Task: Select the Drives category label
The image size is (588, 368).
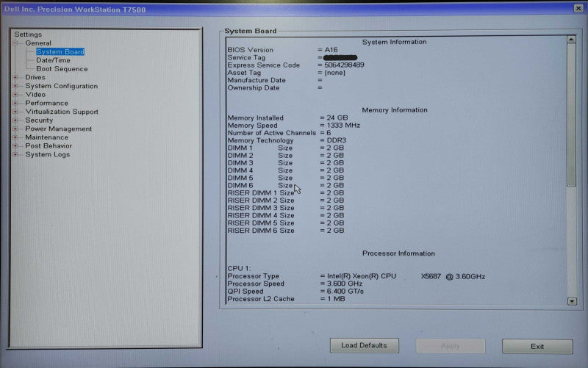Action: [35, 77]
